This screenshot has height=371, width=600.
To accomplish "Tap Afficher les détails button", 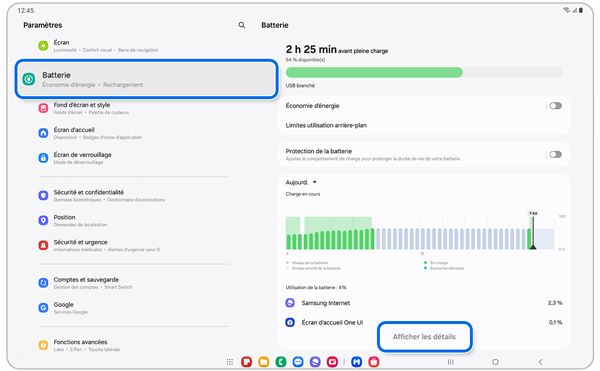I will click(x=424, y=337).
